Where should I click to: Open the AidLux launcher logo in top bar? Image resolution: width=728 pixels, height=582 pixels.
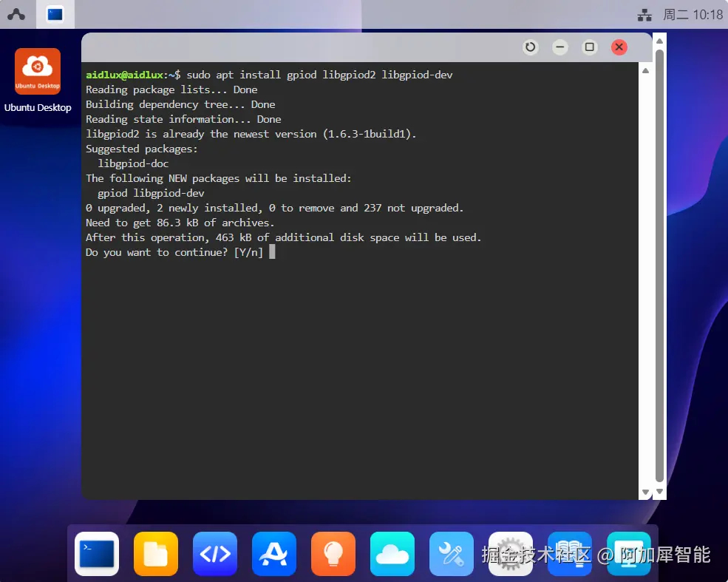pyautogui.click(x=16, y=14)
